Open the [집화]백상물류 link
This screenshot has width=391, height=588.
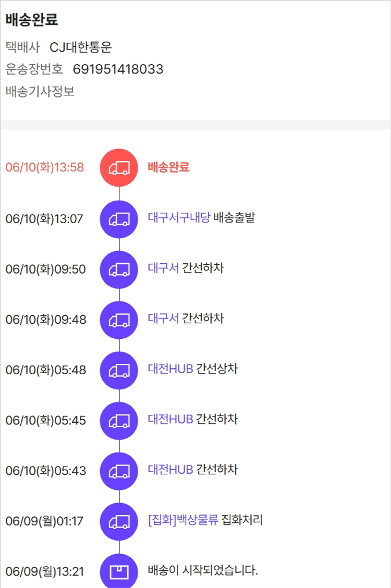[x=183, y=520]
